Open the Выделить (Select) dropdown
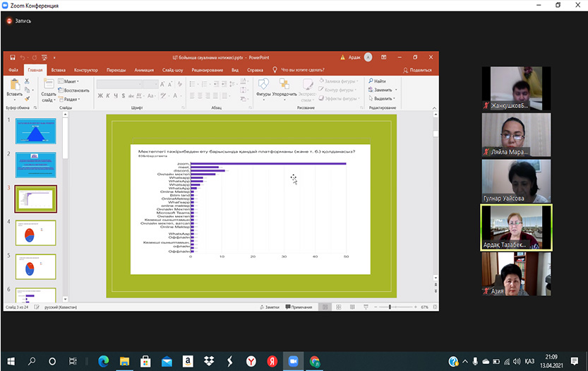 pos(384,99)
